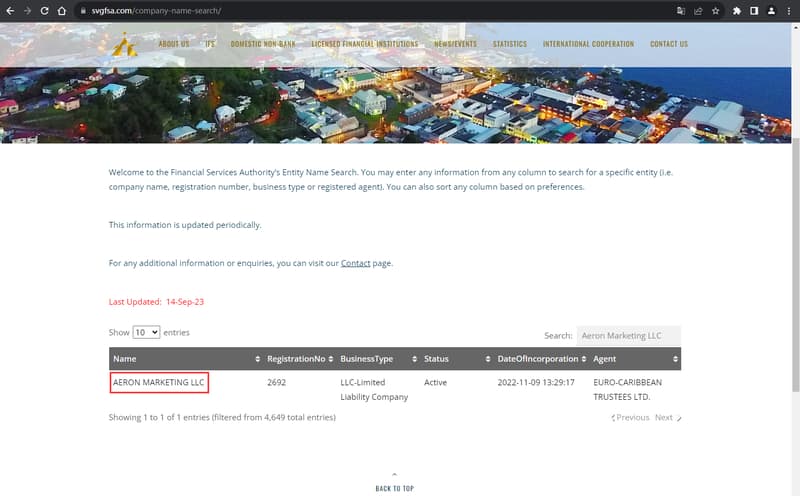The height and width of the screenshot is (496, 800).
Task: Click registration number 2692
Action: click(277, 382)
